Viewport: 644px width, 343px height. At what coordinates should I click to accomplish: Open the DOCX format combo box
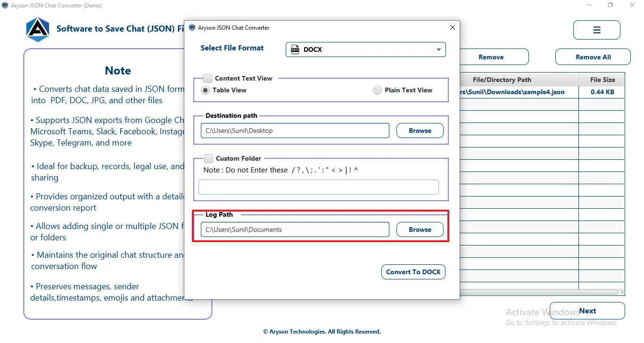[x=365, y=49]
